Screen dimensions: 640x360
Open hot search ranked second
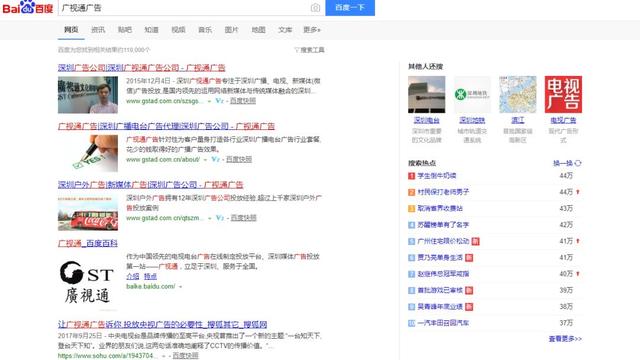pyautogui.click(x=443, y=192)
